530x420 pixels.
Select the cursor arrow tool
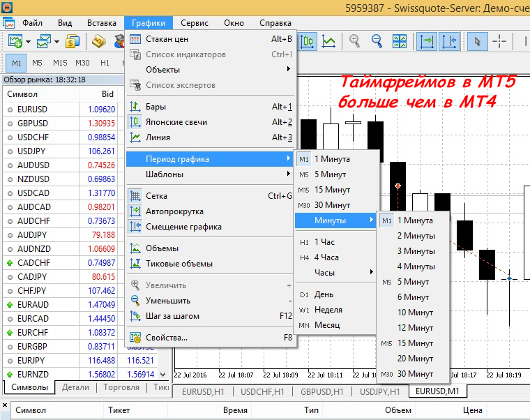(477, 41)
